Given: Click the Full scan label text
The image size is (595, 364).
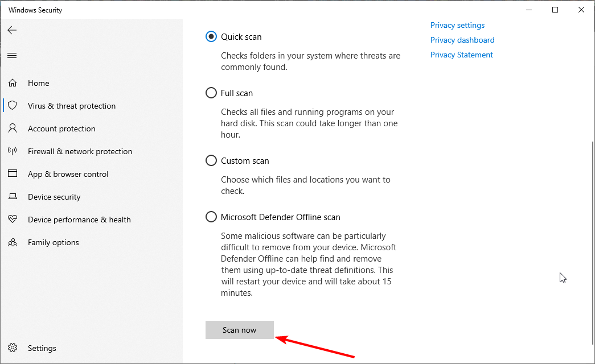Looking at the screenshot, I should (x=237, y=93).
